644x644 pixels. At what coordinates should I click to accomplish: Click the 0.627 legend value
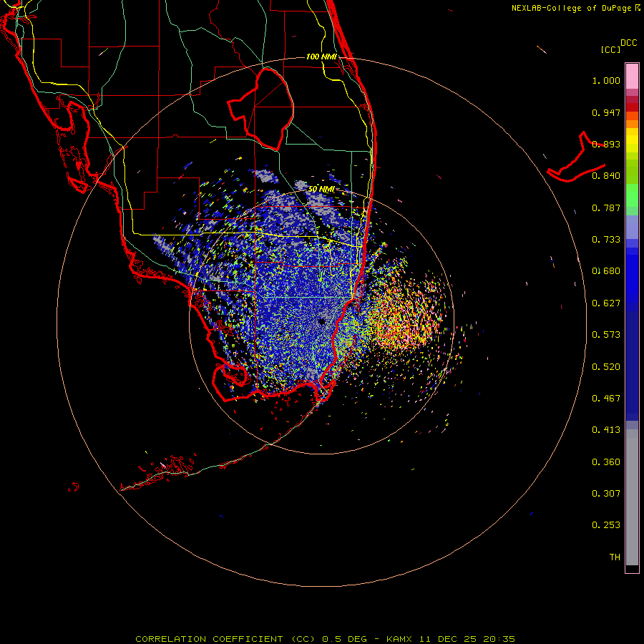pos(606,303)
